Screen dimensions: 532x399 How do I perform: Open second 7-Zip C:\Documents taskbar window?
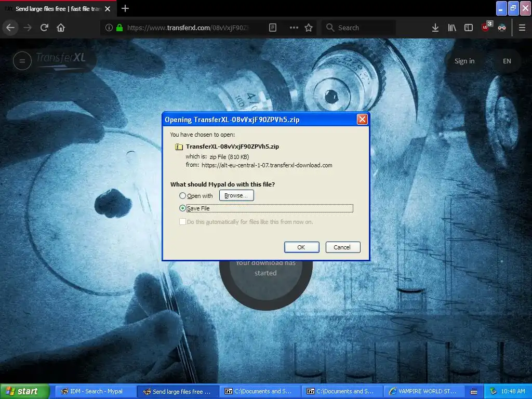tap(342, 392)
